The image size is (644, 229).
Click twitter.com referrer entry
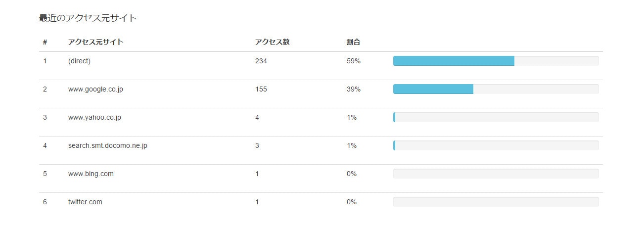click(x=85, y=202)
